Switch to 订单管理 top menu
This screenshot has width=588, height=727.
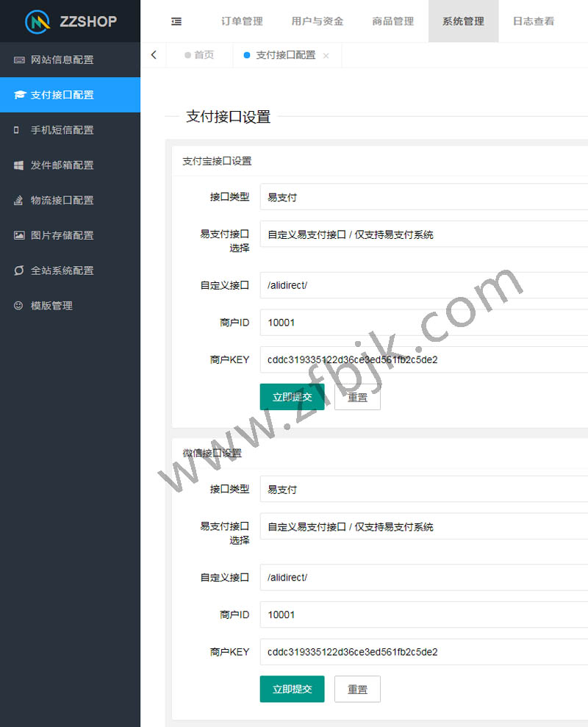242,21
